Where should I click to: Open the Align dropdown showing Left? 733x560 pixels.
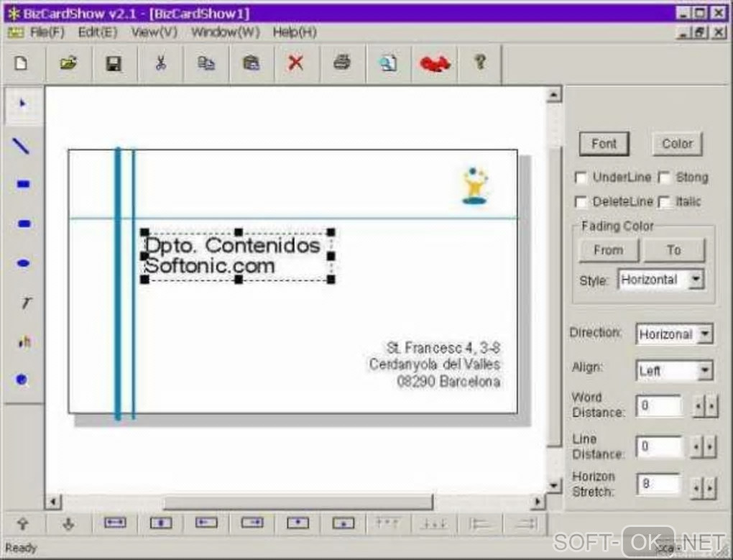click(704, 371)
